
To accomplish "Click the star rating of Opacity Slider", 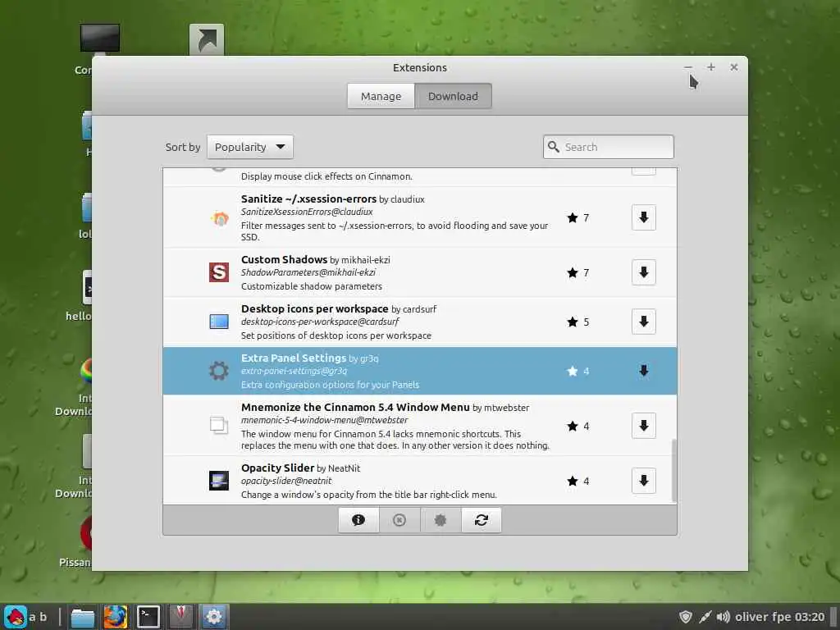I will click(x=578, y=481).
